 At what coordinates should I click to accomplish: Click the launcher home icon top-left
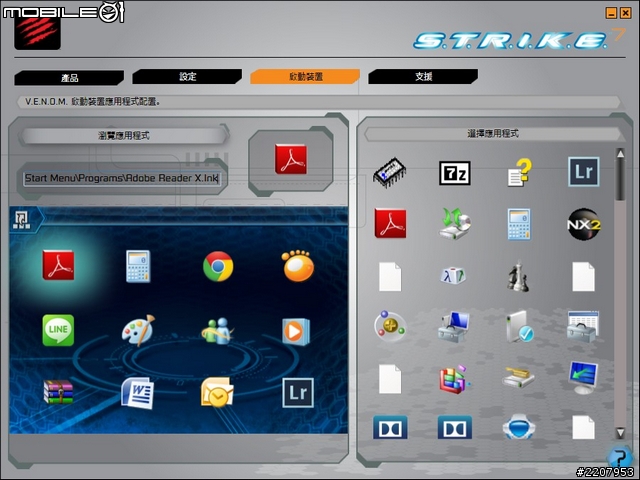(x=22, y=220)
